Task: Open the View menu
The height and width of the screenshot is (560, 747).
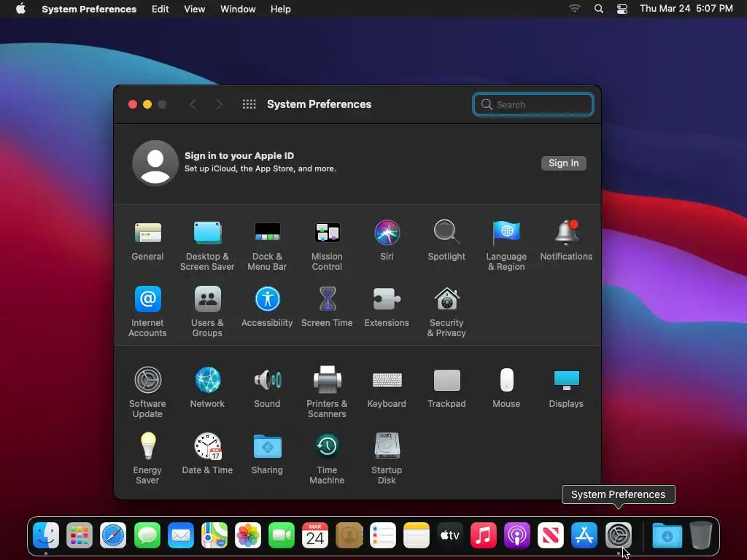Action: coord(194,9)
